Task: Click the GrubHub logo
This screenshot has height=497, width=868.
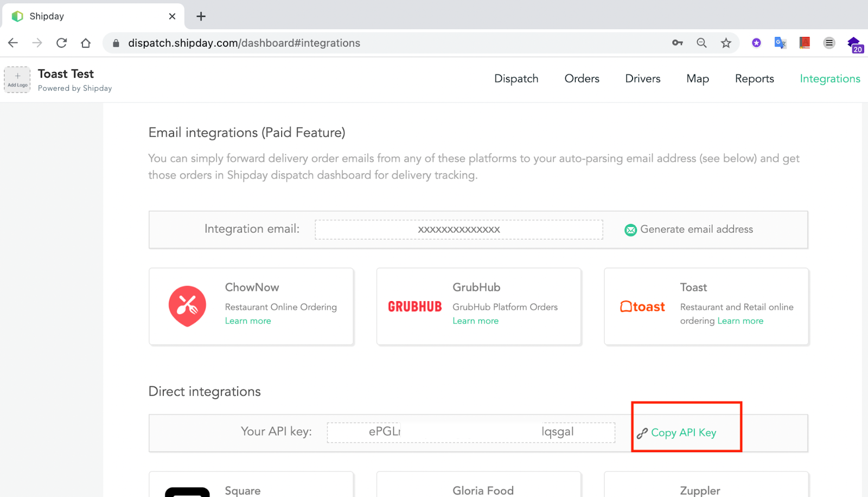Action: tap(415, 307)
